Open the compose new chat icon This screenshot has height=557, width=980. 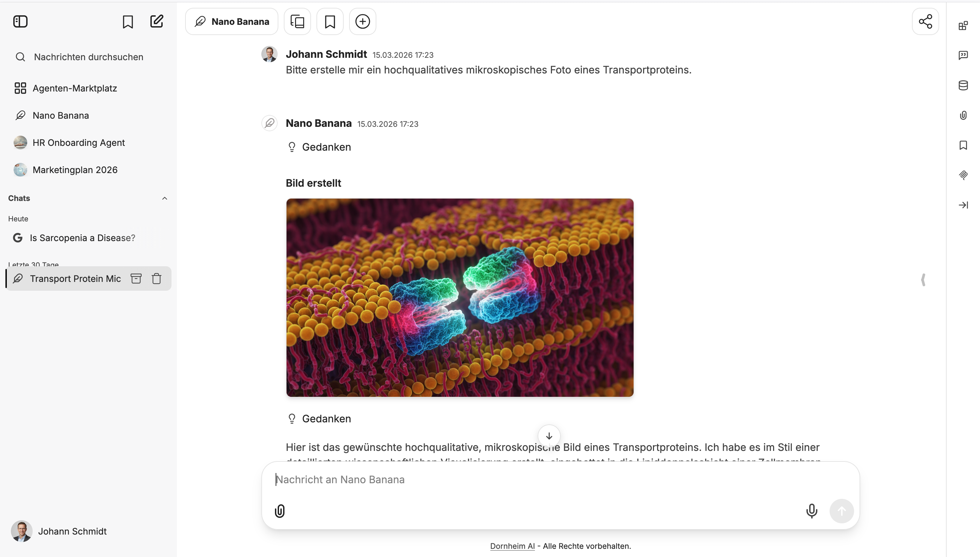157,21
